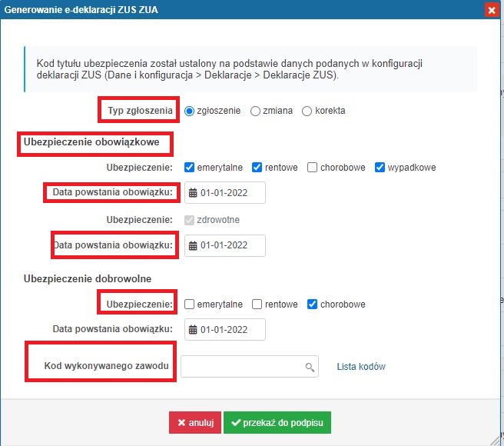Click 'Ubezpieczenie dobrowolne' section heading

click(88, 278)
